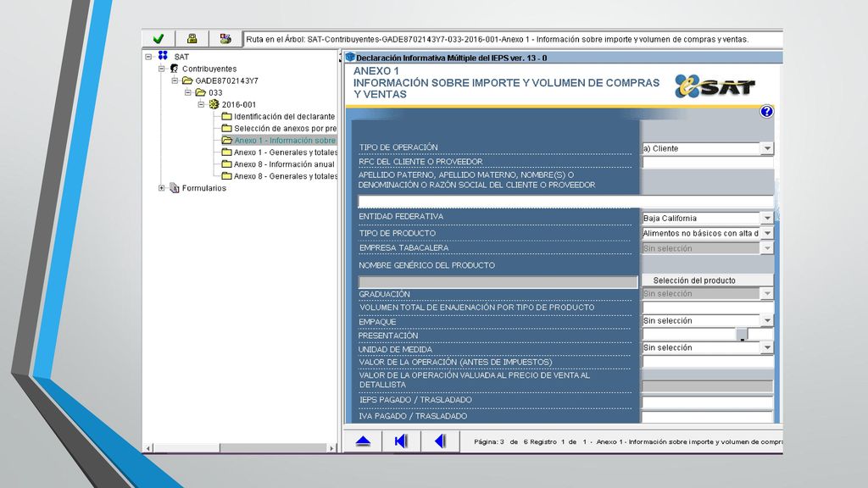Select Anexo 8 - Generales y totales
This screenshot has height=488, width=868.
point(286,176)
